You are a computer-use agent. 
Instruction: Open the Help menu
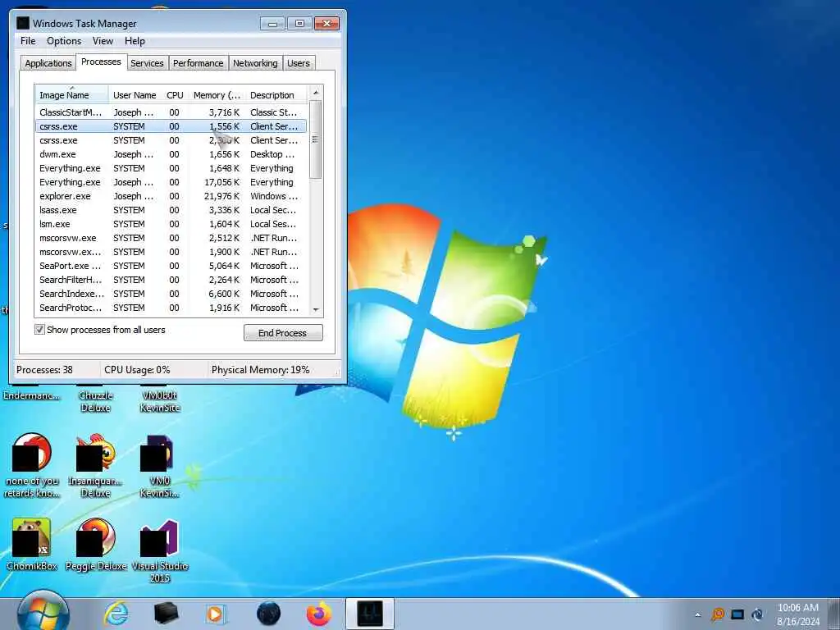[135, 41]
